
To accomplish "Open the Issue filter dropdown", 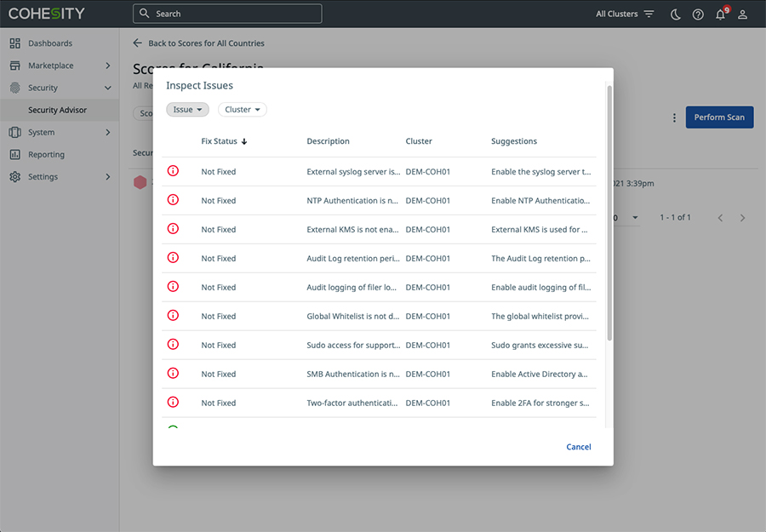I will (187, 110).
